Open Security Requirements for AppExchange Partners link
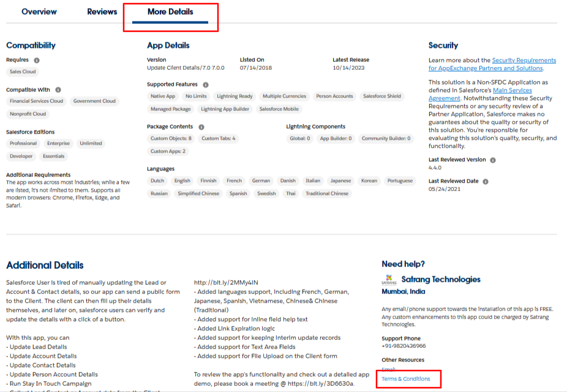This screenshot has width=567, height=392. coord(492,64)
